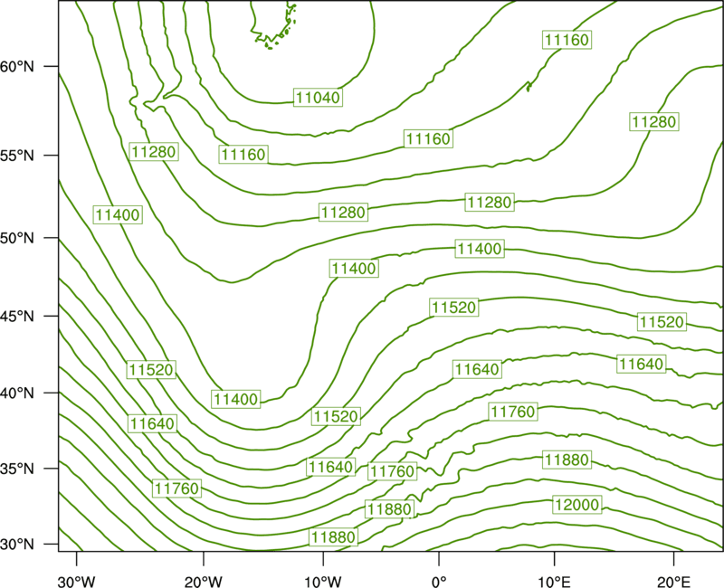Image resolution: width=724 pixels, height=588 pixels.
Task: Select the 45°N latitude axis label
Action: 17,316
